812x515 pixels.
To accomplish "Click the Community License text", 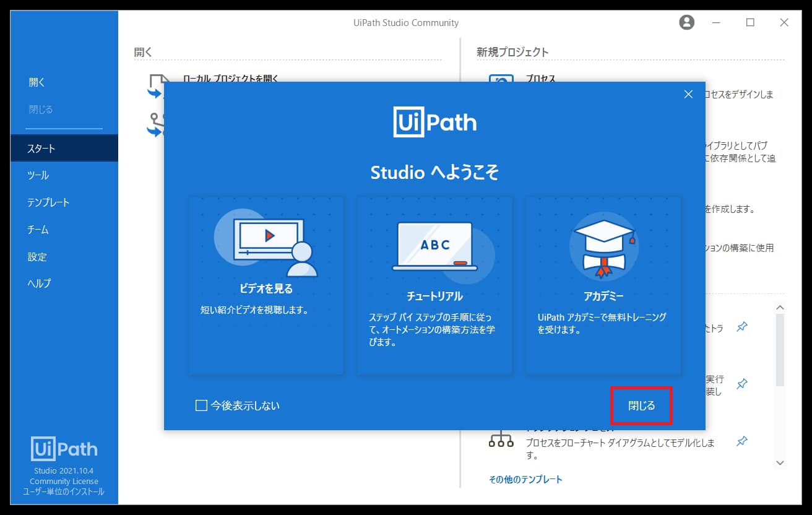I will click(x=64, y=482).
